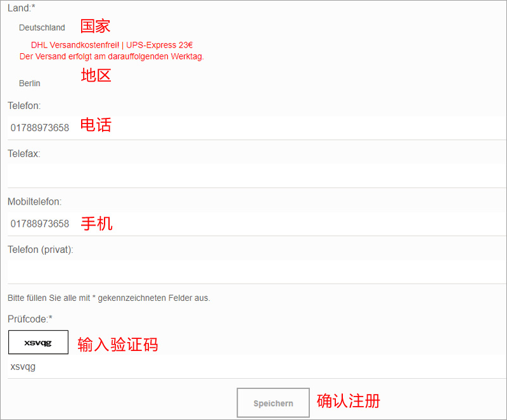Click the captcha image showing xsvqg
Image resolution: width=507 pixels, height=420 pixels.
point(38,342)
